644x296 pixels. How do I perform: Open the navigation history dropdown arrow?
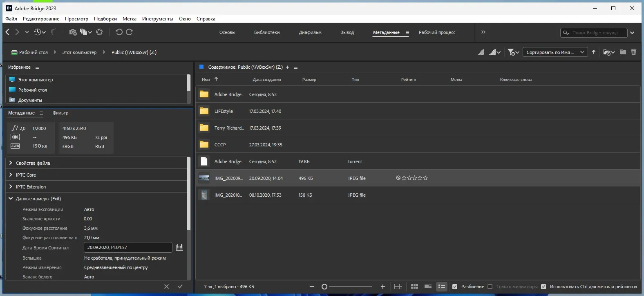point(27,32)
